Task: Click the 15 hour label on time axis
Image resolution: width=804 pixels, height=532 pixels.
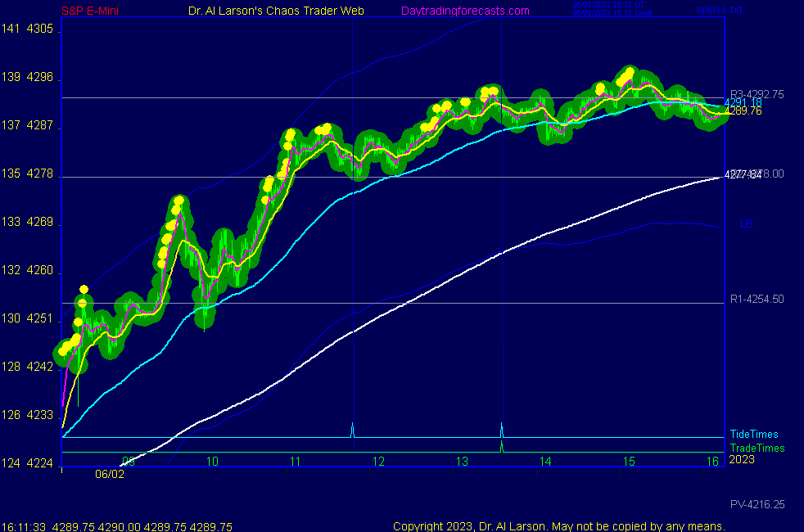Action: [629, 462]
